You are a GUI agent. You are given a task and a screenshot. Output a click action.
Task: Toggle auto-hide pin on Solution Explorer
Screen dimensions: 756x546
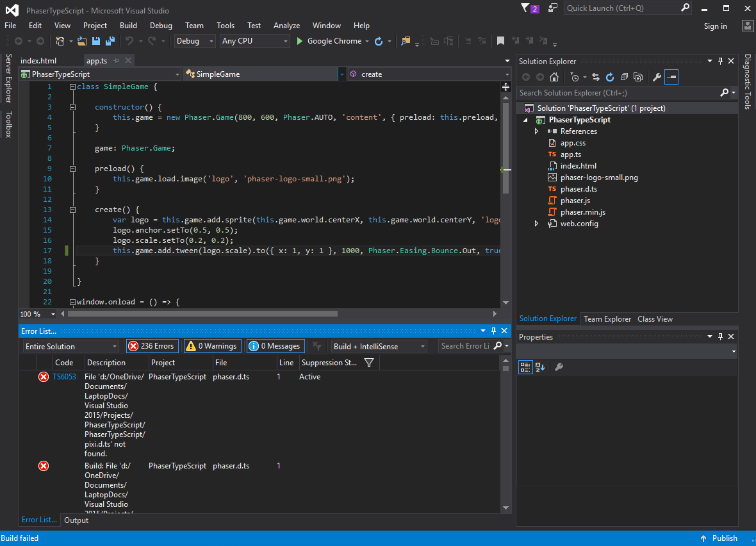pyautogui.click(x=720, y=61)
